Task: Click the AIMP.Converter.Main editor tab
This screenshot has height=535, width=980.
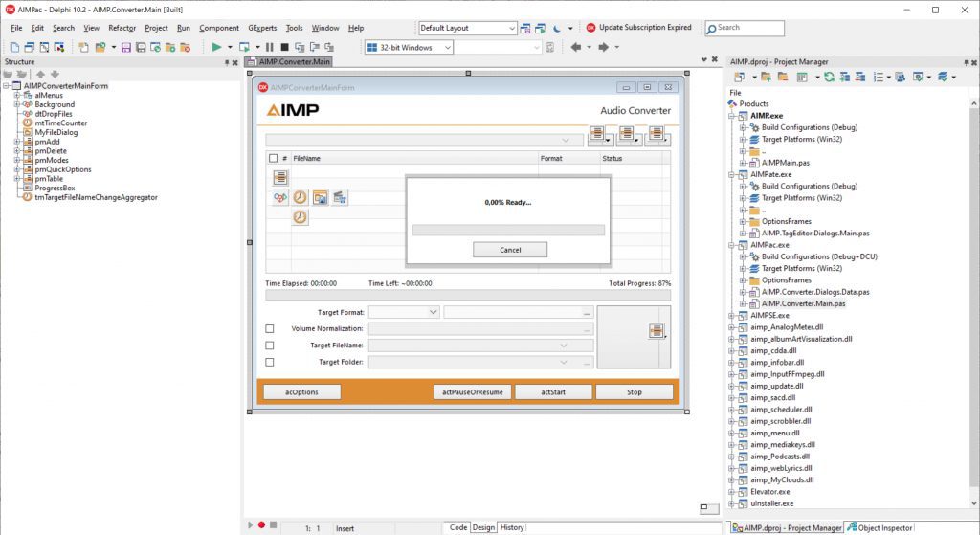Action: click(x=289, y=62)
